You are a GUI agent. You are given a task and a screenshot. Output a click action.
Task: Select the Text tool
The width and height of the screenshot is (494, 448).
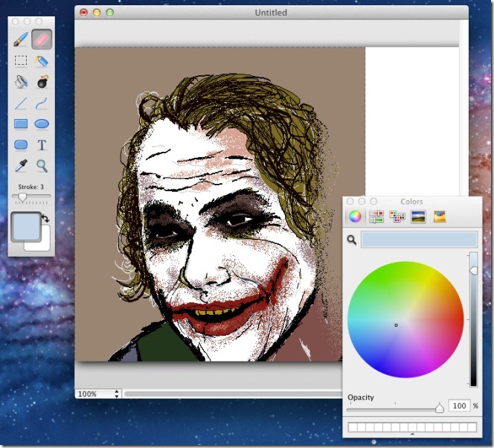pyautogui.click(x=42, y=145)
